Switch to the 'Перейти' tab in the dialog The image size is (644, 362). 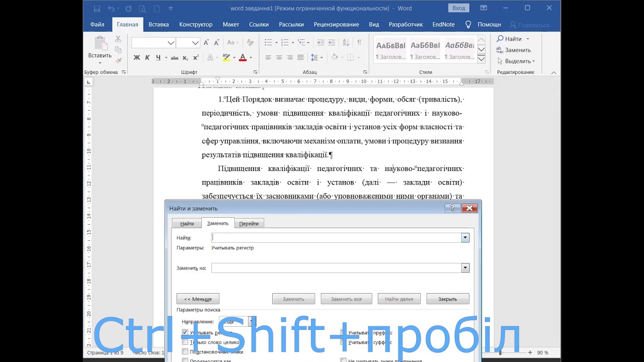point(249,223)
